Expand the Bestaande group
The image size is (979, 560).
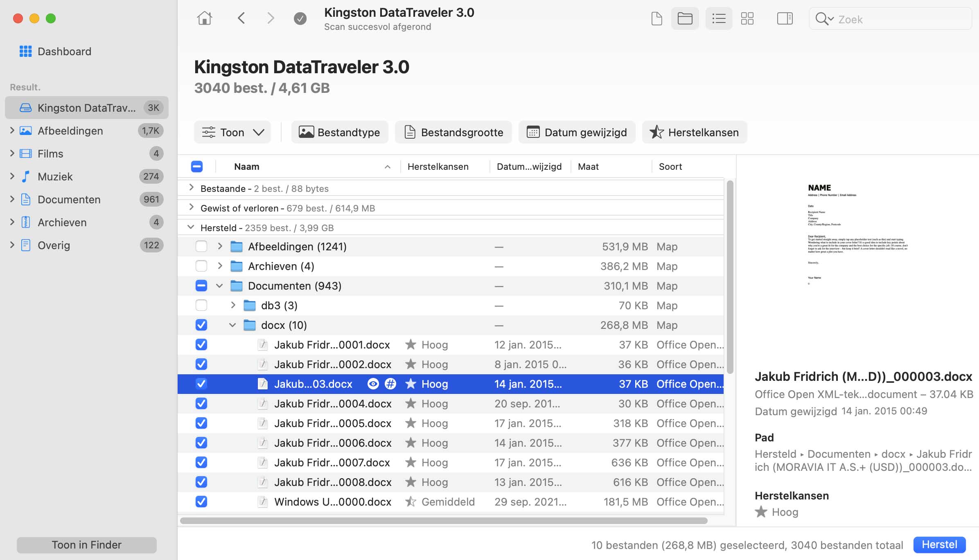tap(191, 188)
